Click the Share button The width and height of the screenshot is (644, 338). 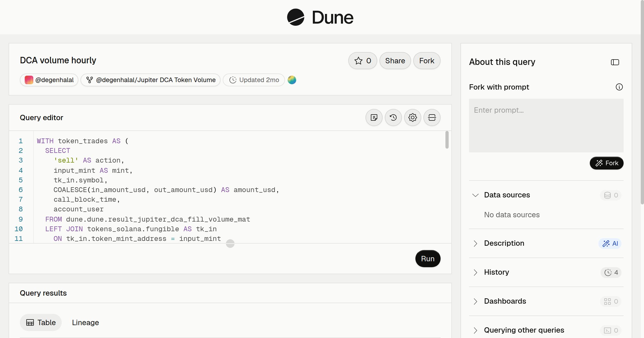(395, 61)
